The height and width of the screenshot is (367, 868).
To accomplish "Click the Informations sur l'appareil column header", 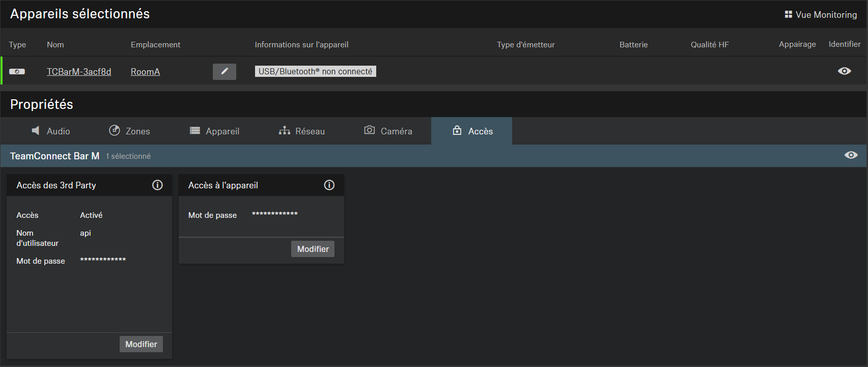I will click(301, 45).
